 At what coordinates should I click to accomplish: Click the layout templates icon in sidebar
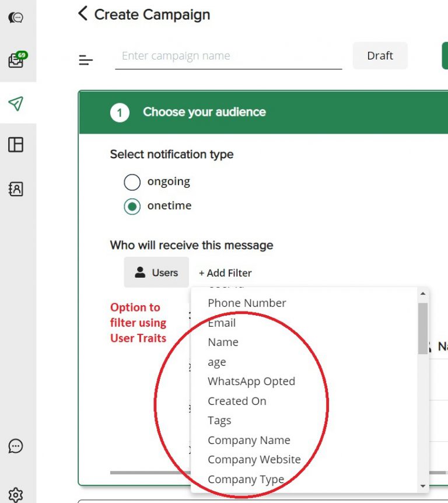click(16, 145)
